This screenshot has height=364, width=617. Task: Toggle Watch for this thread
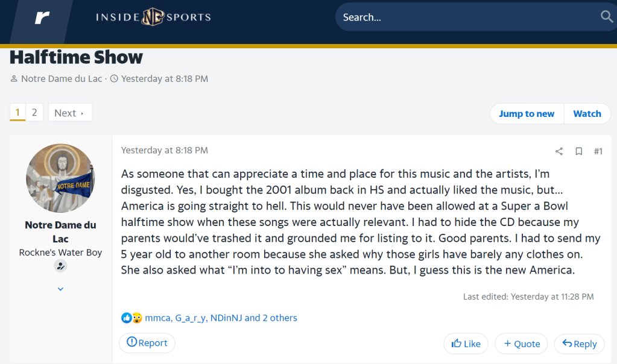587,114
